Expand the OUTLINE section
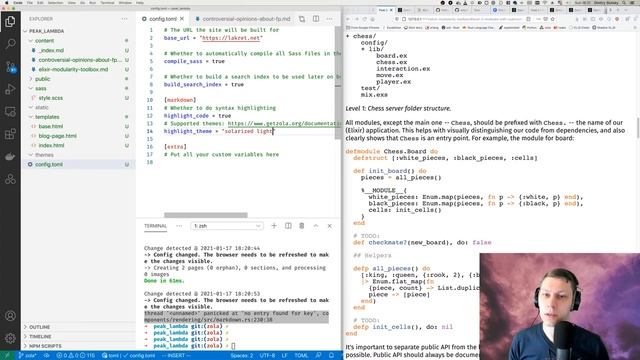640x360 pixels. [39, 327]
